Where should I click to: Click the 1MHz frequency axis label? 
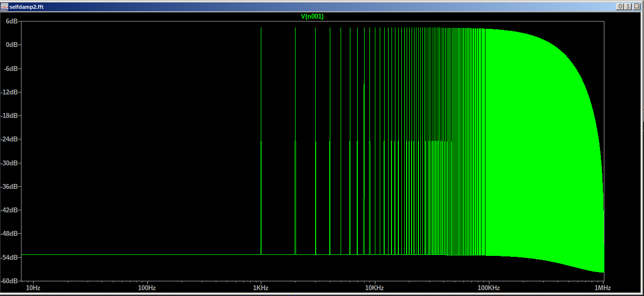pyautogui.click(x=602, y=288)
